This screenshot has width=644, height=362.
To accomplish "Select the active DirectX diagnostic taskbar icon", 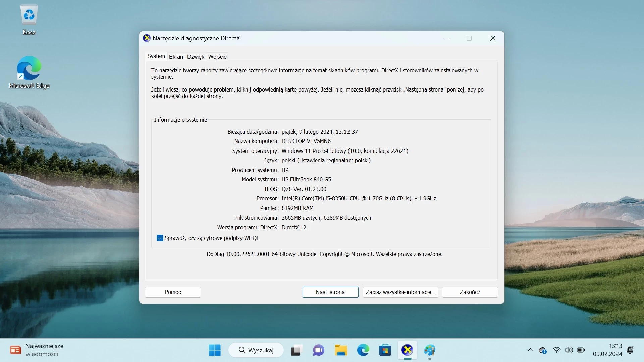I will click(x=407, y=350).
